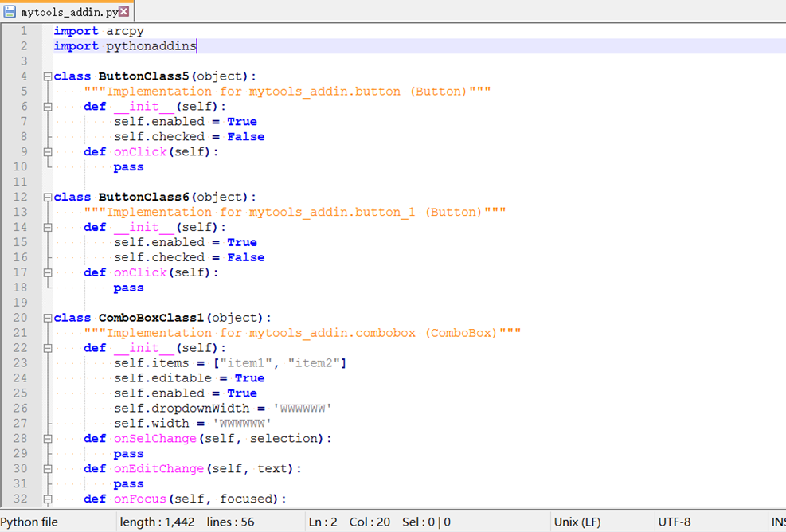Click the mytools_addin.button docstring on line 5
786x532 pixels.
(287, 92)
